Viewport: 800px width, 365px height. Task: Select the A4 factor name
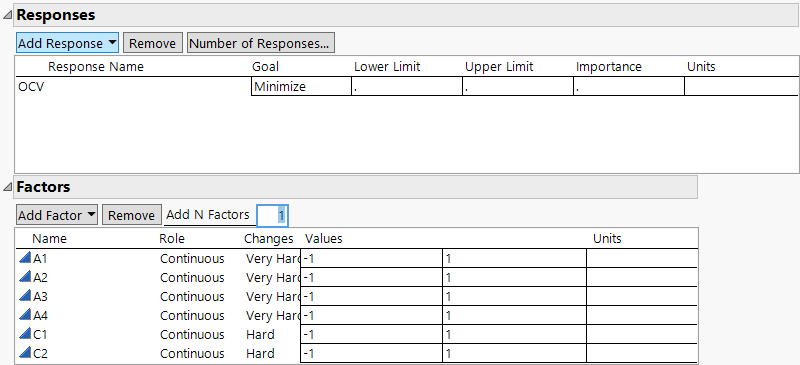[x=40, y=316]
